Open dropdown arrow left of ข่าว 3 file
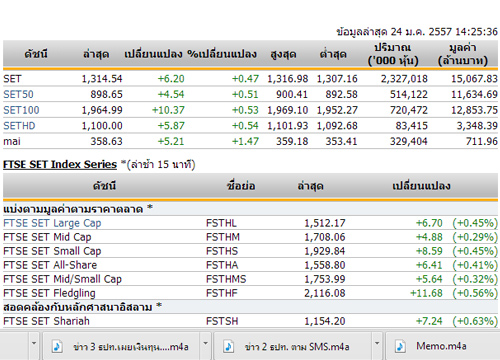The height and width of the screenshot is (360, 500). pos(34,343)
